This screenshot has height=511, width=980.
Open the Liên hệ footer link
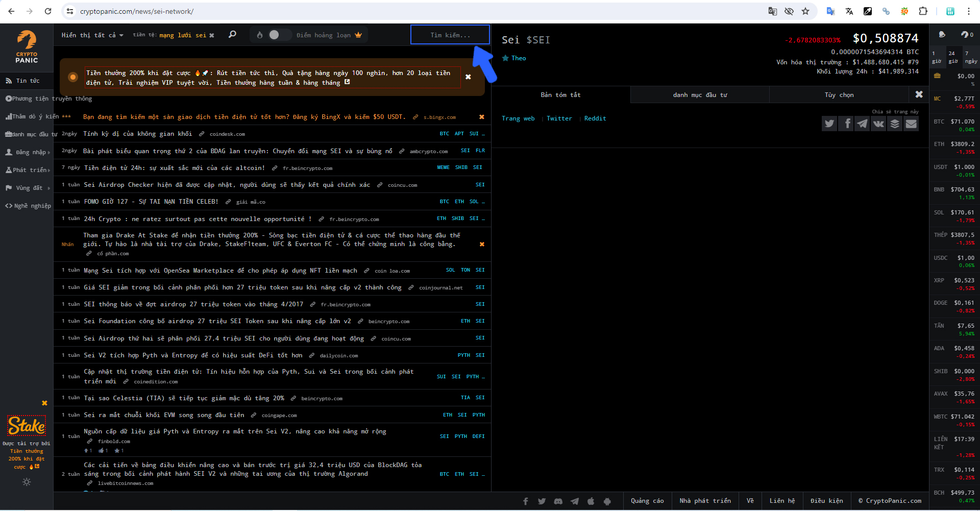(x=782, y=501)
